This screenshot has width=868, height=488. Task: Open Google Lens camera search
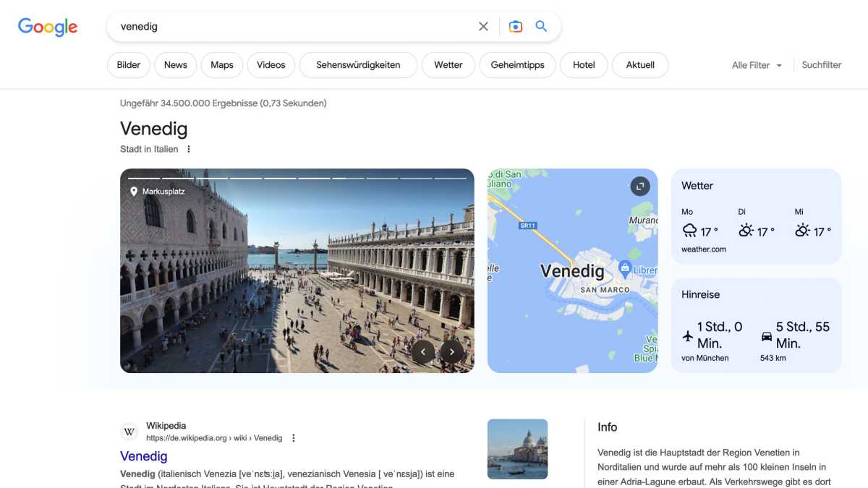pos(515,27)
